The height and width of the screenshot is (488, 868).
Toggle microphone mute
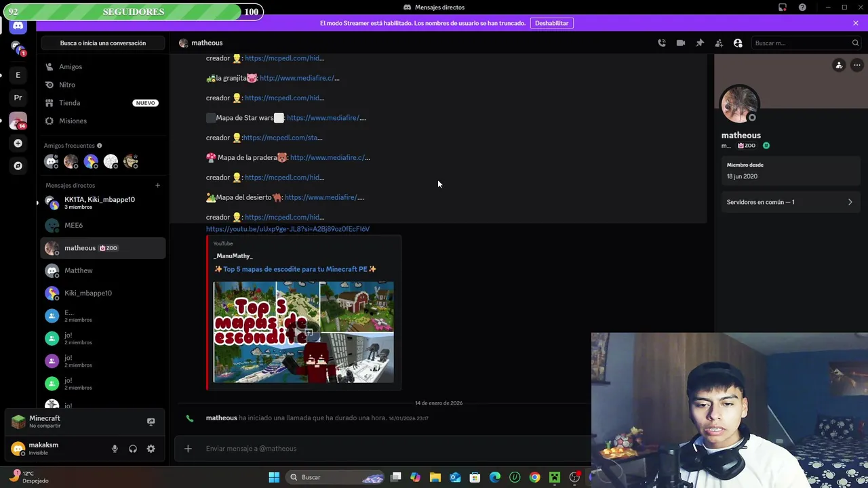pyautogui.click(x=115, y=449)
